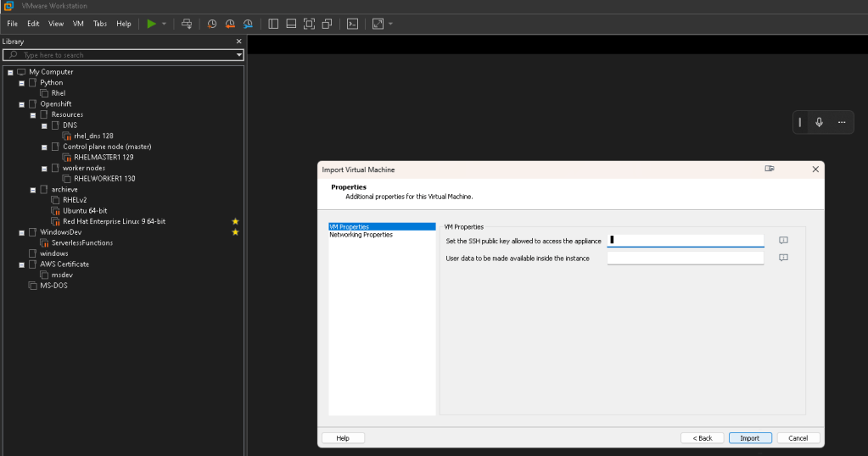Collapse the Python folder node

coord(21,83)
